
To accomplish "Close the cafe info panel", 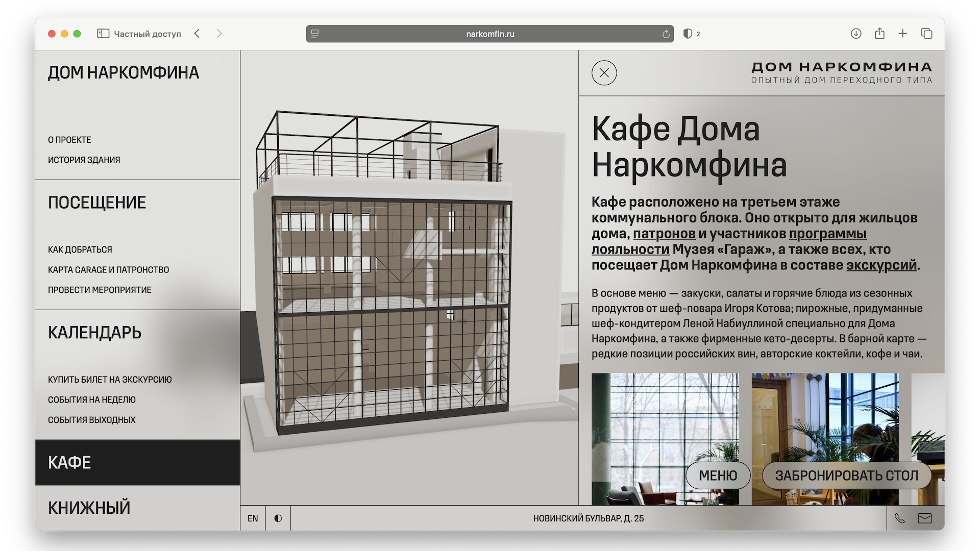I will pyautogui.click(x=604, y=73).
